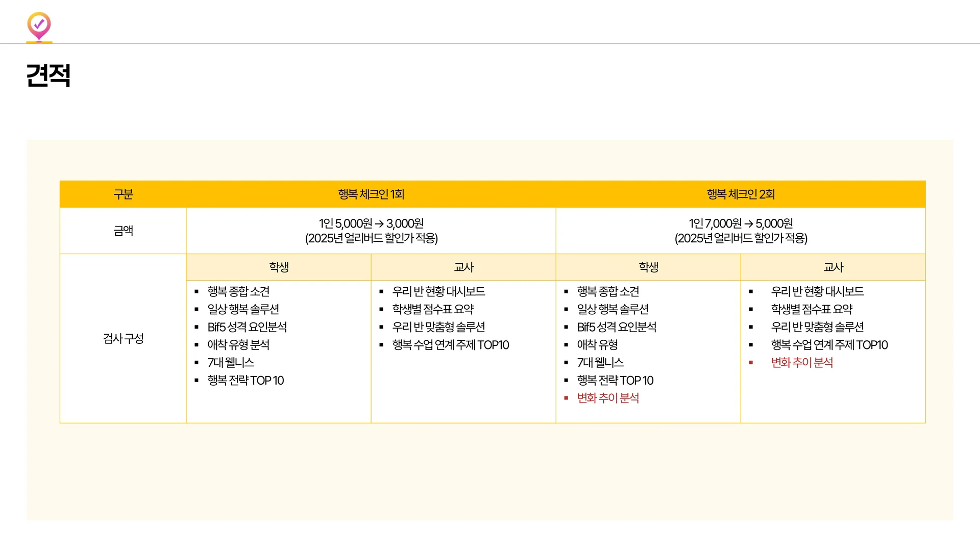Select the 구분 header cell
980x551 pixels.
coord(123,194)
